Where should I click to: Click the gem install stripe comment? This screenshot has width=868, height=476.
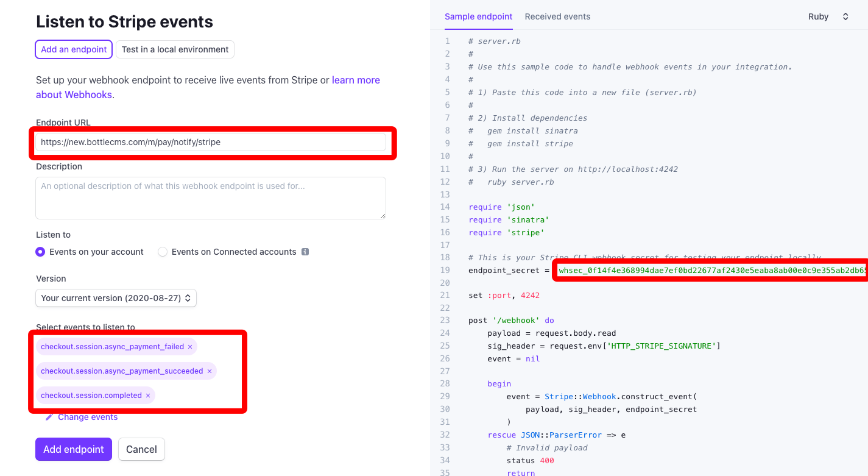[521, 143]
